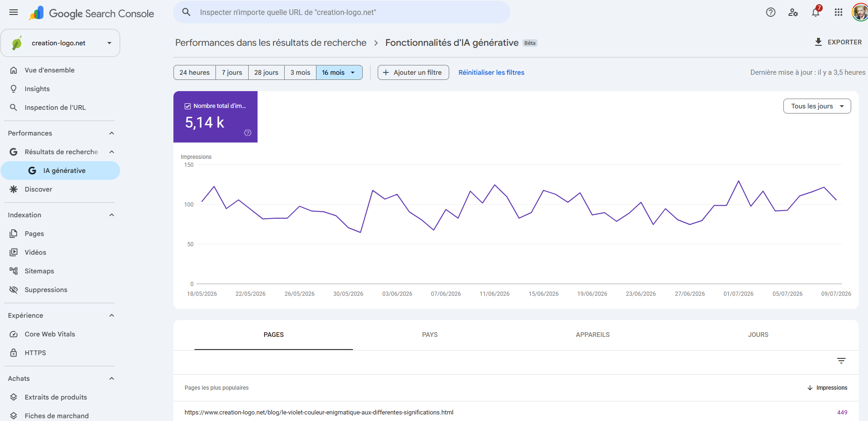Click the export download icon
Viewport: 868px width, 421px height.
pyautogui.click(x=818, y=42)
